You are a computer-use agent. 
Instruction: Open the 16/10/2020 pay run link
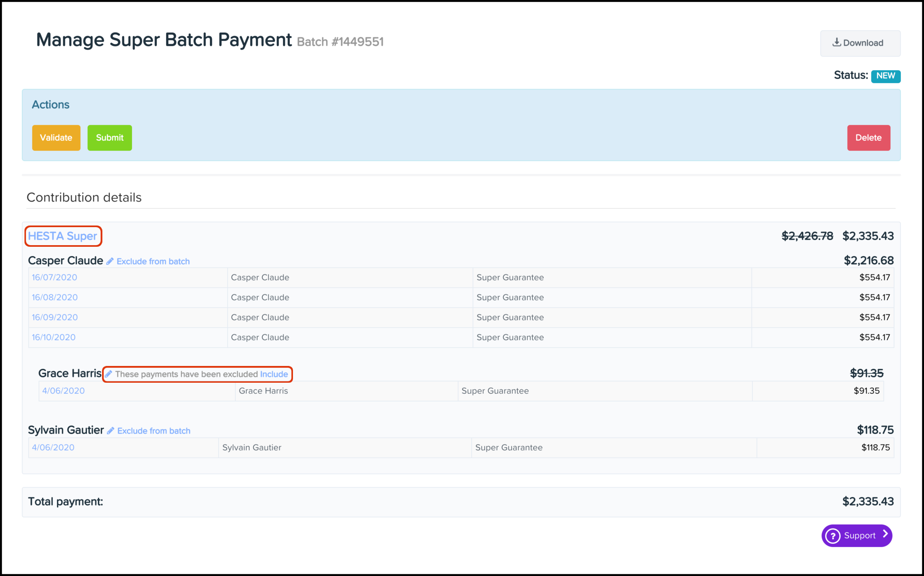tap(54, 338)
